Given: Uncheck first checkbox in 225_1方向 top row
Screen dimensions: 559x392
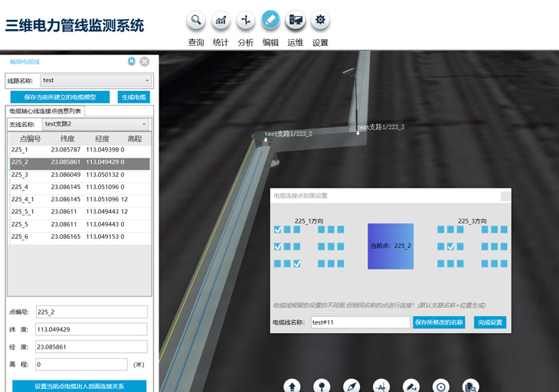Looking at the screenshot, I should click(x=277, y=230).
